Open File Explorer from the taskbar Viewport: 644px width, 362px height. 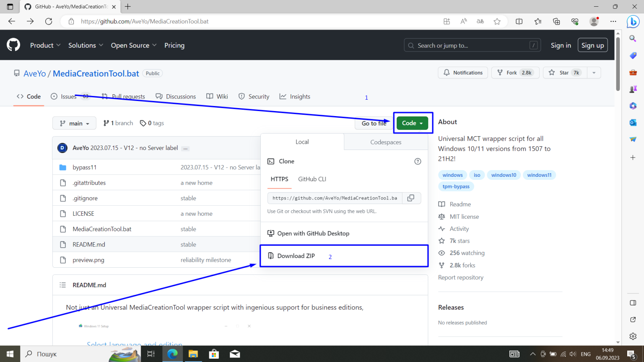click(193, 354)
